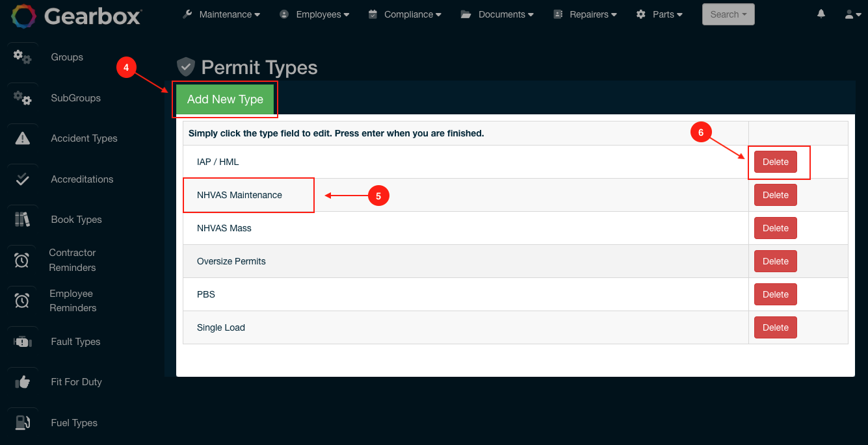The width and height of the screenshot is (868, 445).
Task: Delete the Oversize Permits permit type
Action: coord(775,261)
